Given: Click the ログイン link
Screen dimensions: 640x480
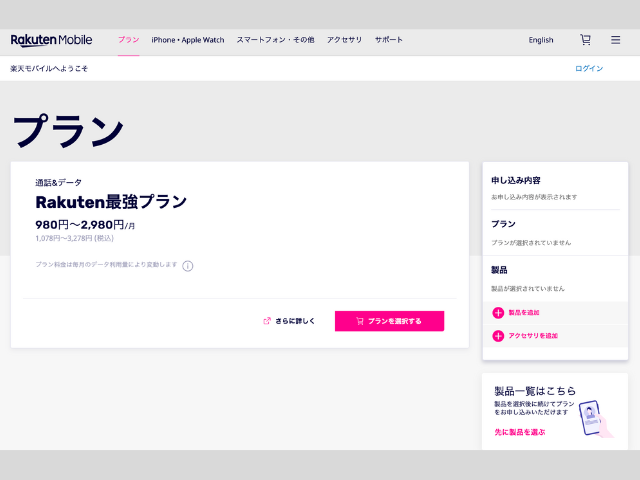Looking at the screenshot, I should 589,69.
